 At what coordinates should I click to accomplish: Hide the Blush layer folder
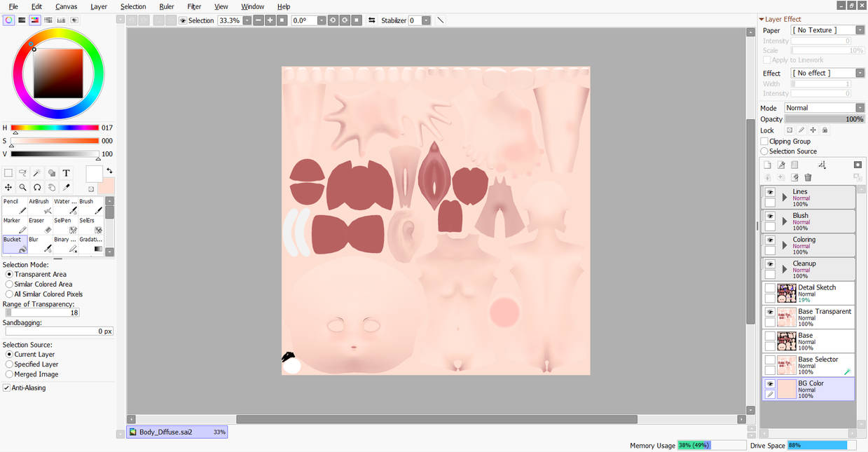click(770, 216)
